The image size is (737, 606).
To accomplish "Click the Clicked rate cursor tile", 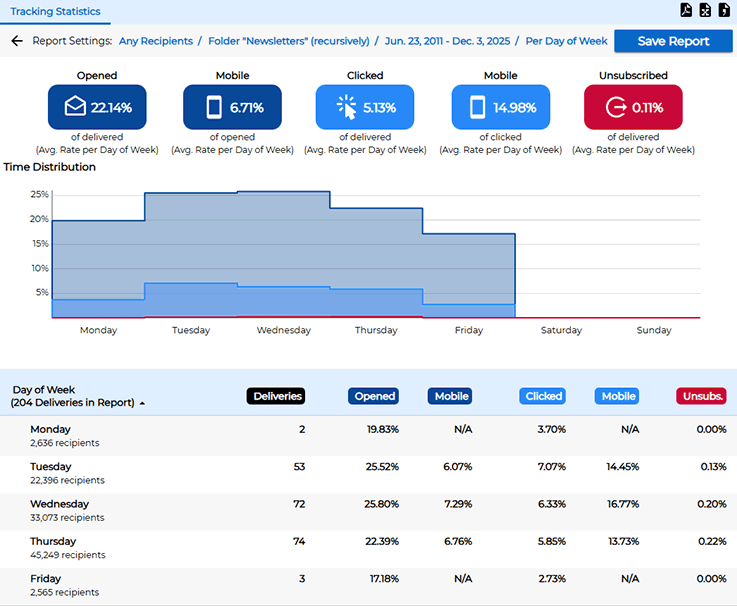I will point(365,107).
